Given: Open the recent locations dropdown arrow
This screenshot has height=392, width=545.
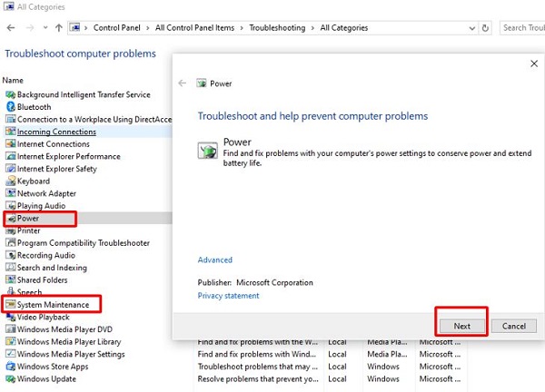Looking at the screenshot, I should 45,27.
